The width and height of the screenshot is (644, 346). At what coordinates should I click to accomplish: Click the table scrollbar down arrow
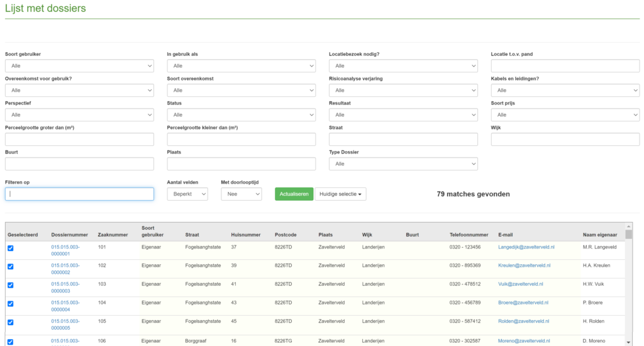628,342
